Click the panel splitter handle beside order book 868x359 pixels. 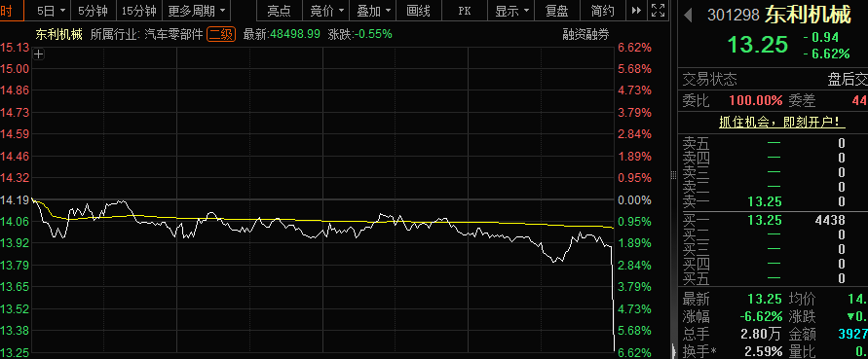(x=674, y=175)
